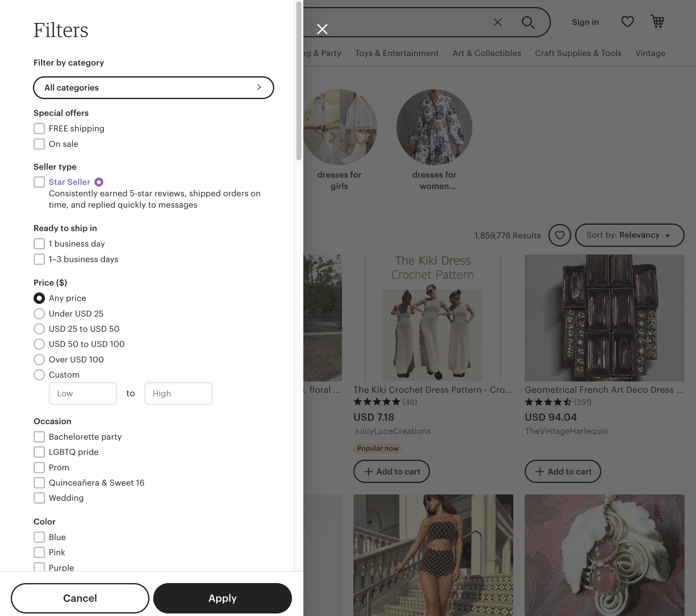
Task: Clear the search field with the X icon
Action: (498, 22)
